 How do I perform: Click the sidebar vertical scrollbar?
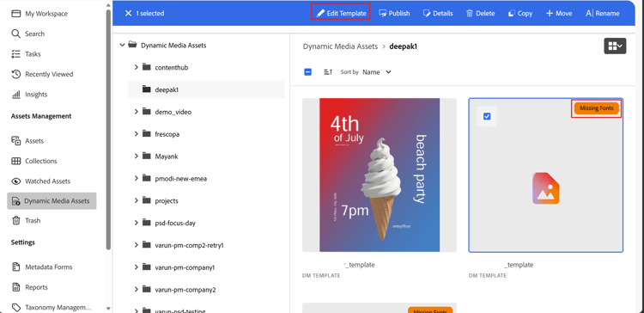108,130
